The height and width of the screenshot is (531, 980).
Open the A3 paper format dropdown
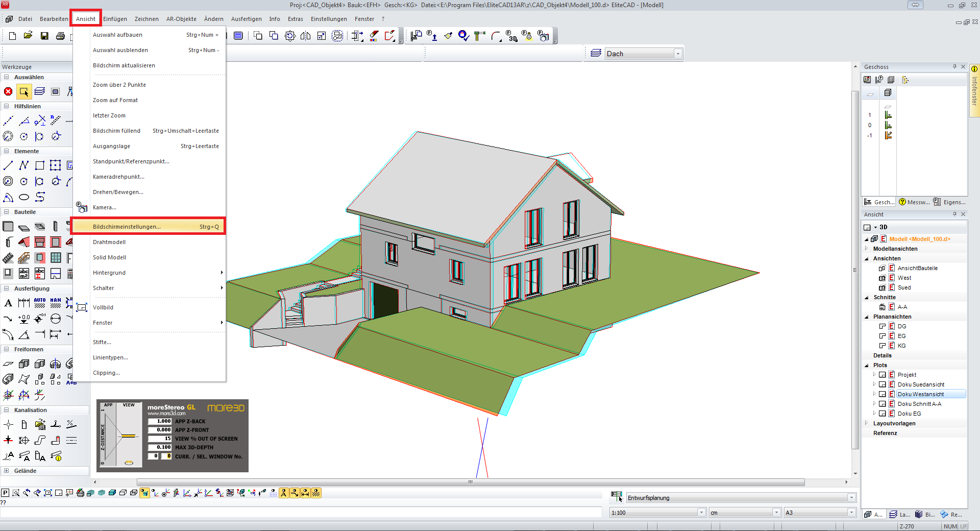851,513
